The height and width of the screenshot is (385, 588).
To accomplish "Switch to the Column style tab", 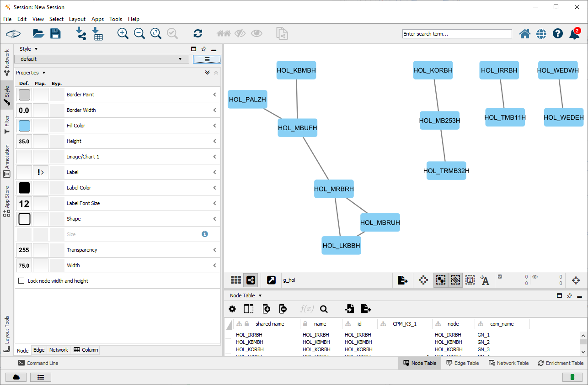I will click(x=86, y=350).
